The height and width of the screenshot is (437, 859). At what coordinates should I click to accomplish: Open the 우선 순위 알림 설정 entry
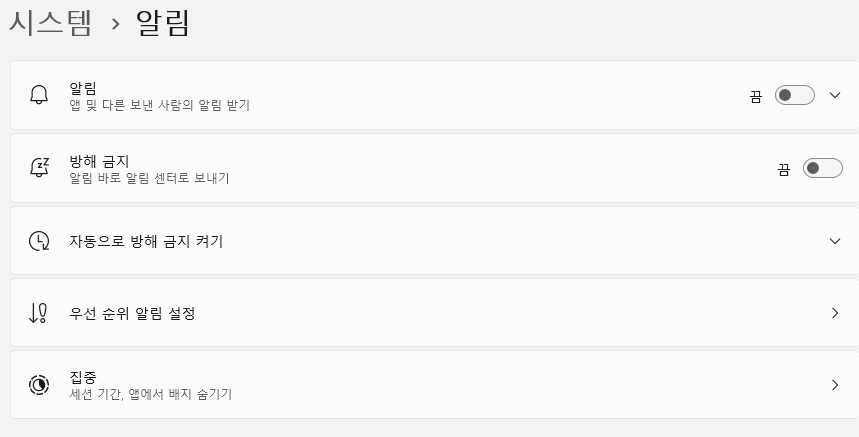click(x=132, y=314)
